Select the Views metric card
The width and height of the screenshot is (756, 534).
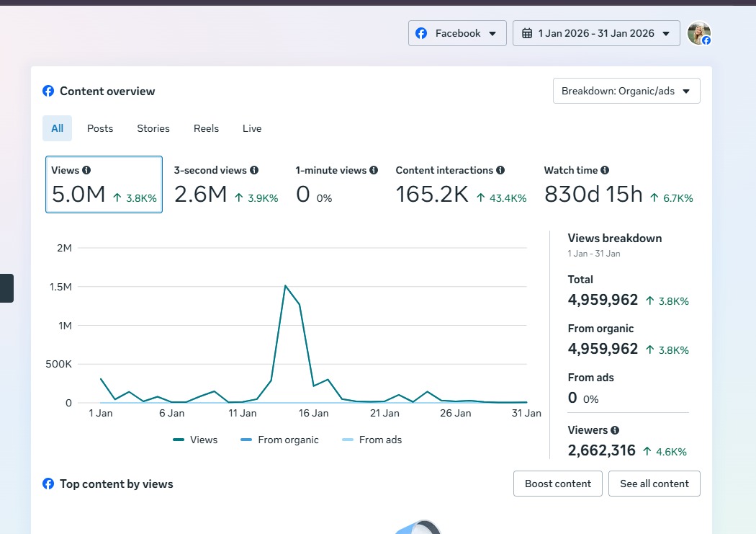104,184
